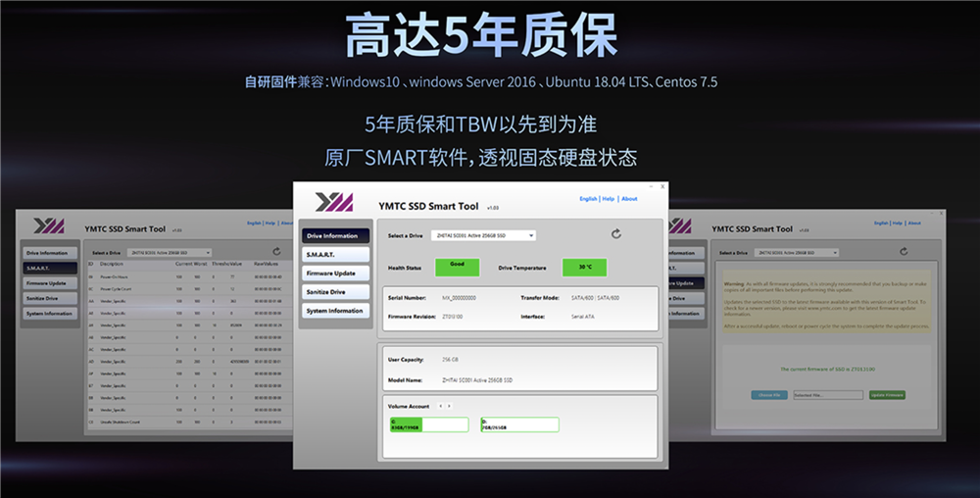This screenshot has width=980, height=498.
Task: Select the S.M.A.R.T. tab in the left window
Action: 51,268
